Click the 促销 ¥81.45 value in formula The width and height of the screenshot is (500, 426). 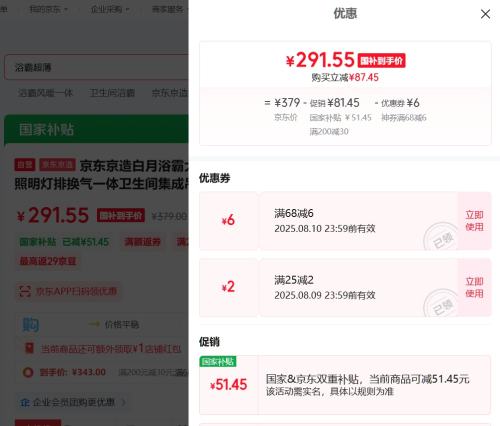[x=335, y=103]
